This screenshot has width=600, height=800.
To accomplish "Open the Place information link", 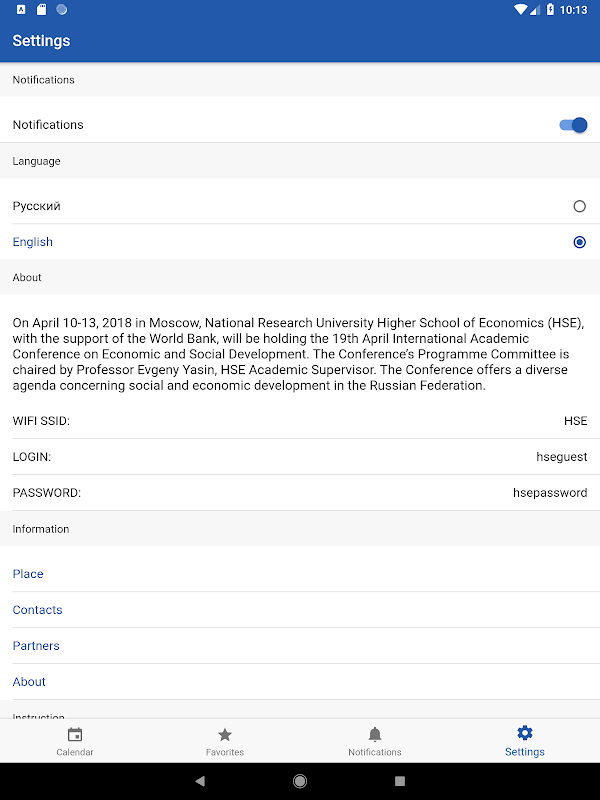I will [28, 574].
